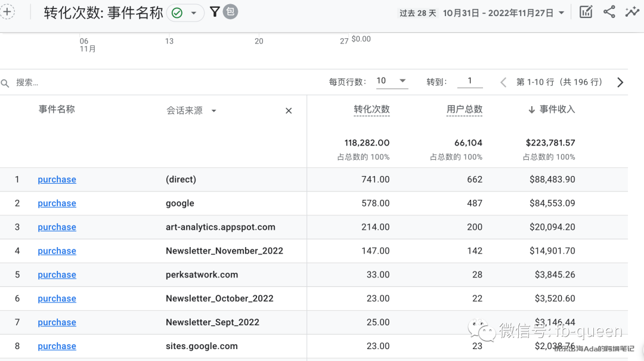
Task: Click conversions value 578.00
Action: [x=376, y=203]
